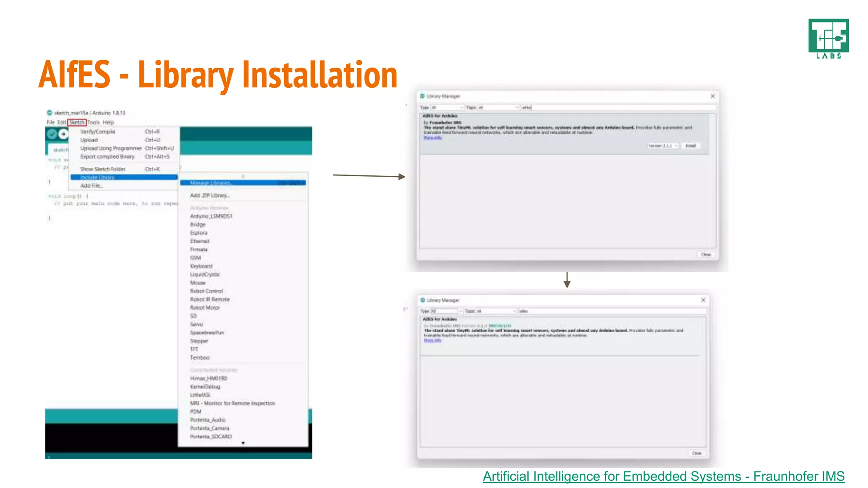
Task: Open the Version 2.1.1 dropdown
Action: [x=663, y=146]
